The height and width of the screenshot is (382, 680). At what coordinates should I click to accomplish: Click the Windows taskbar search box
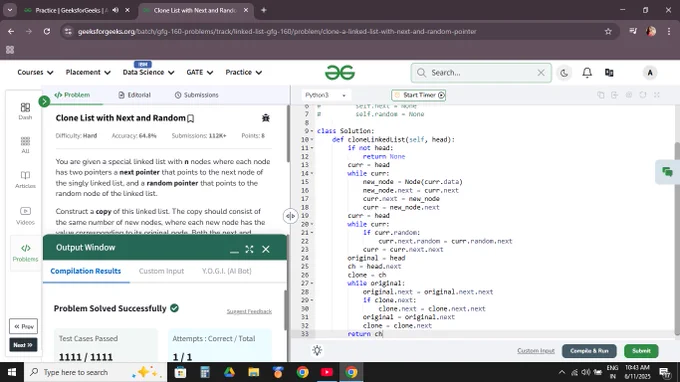click(95, 372)
